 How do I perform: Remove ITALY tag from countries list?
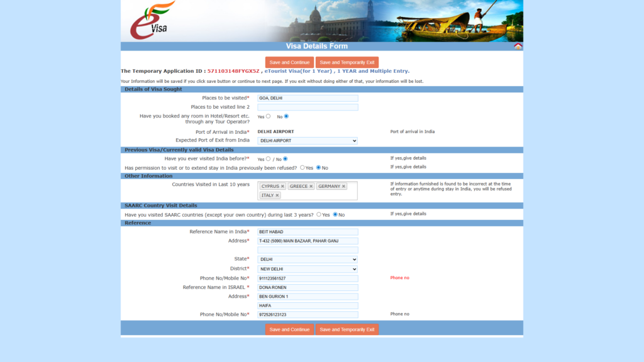click(x=277, y=195)
